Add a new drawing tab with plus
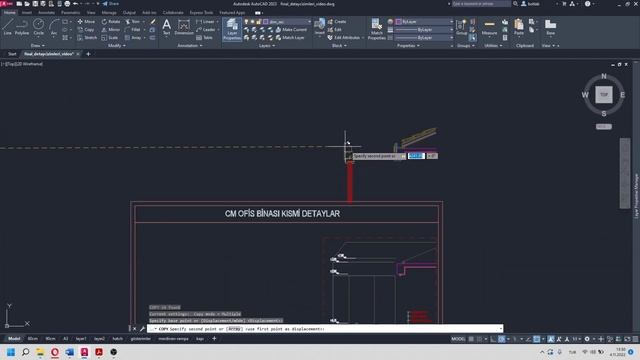Image resolution: width=640 pixels, height=360 pixels. click(x=88, y=54)
